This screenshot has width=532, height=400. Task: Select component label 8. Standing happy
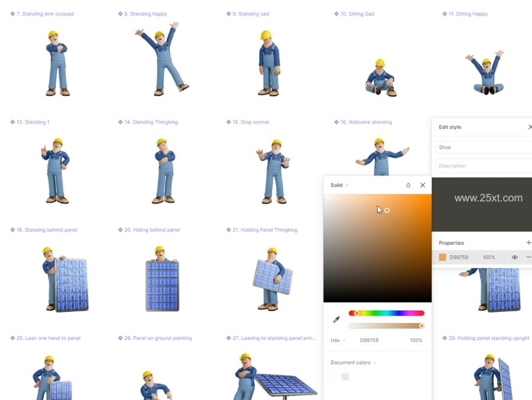(x=142, y=14)
